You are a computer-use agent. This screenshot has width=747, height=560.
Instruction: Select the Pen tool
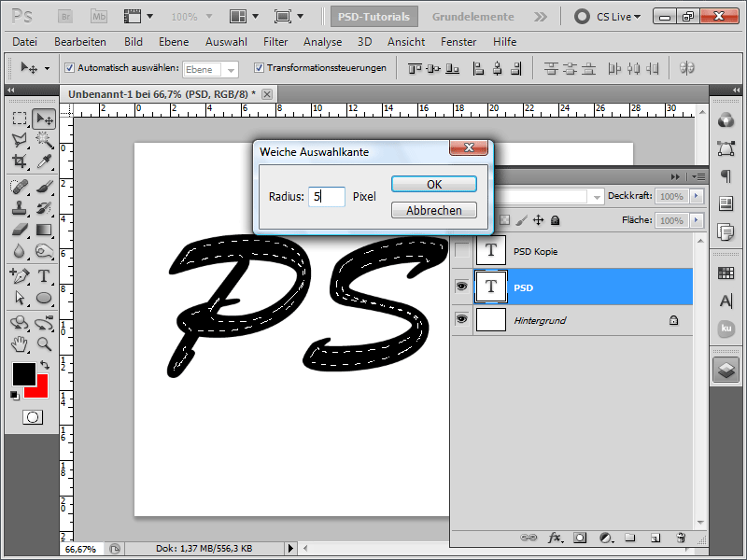click(20, 275)
